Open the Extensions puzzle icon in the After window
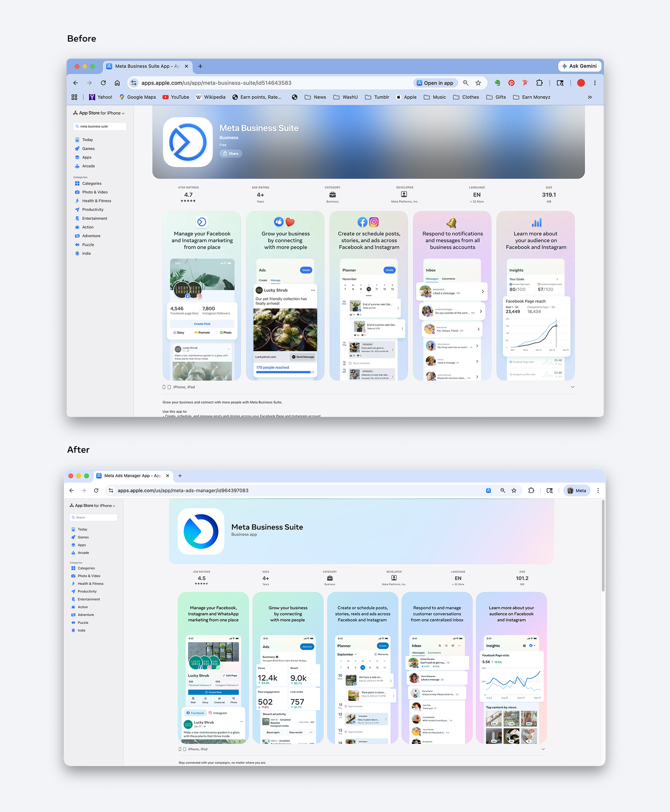The height and width of the screenshot is (812, 670). click(531, 491)
